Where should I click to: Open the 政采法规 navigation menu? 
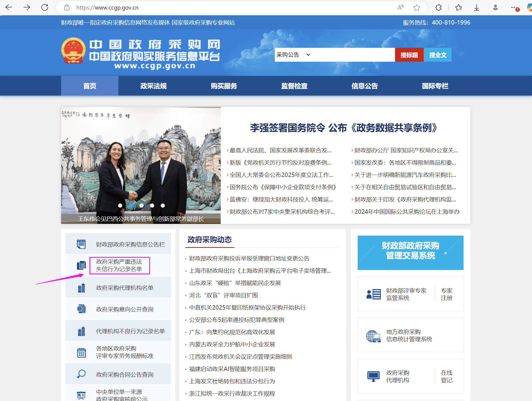click(153, 86)
